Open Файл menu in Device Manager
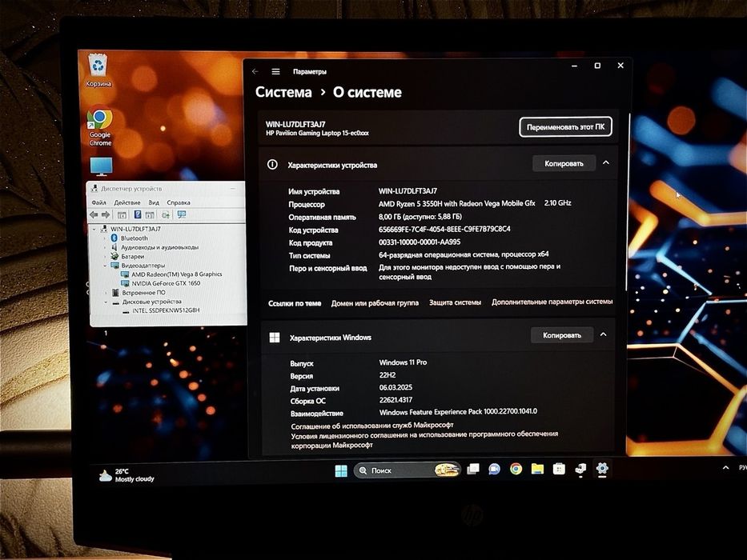This screenshot has height=560, width=747. pos(98,202)
